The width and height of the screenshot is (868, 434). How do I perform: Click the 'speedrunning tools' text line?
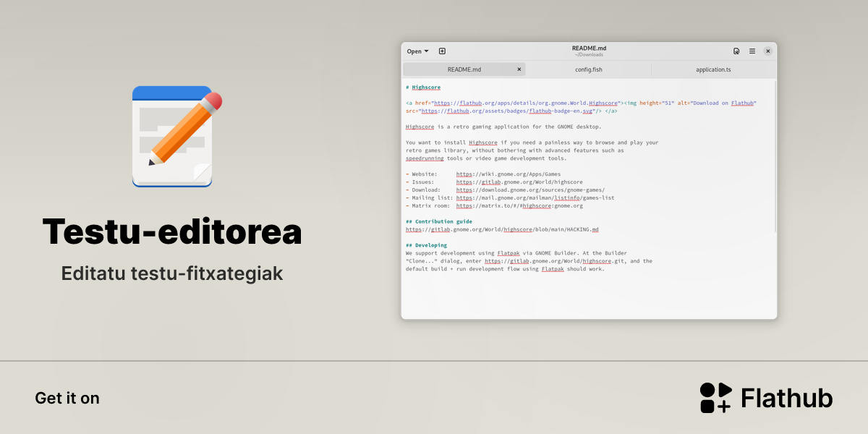[486, 158]
